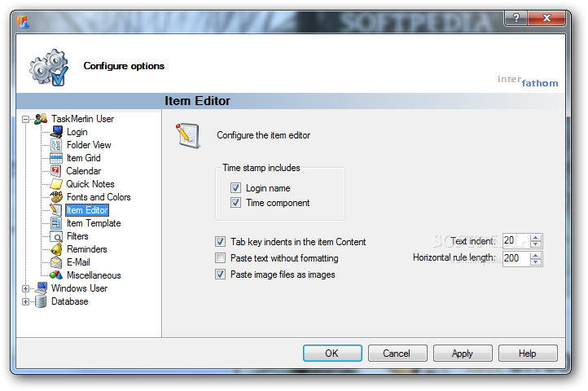Screen dimensions: 588x391
Task: Click the Help button
Action: (x=528, y=354)
